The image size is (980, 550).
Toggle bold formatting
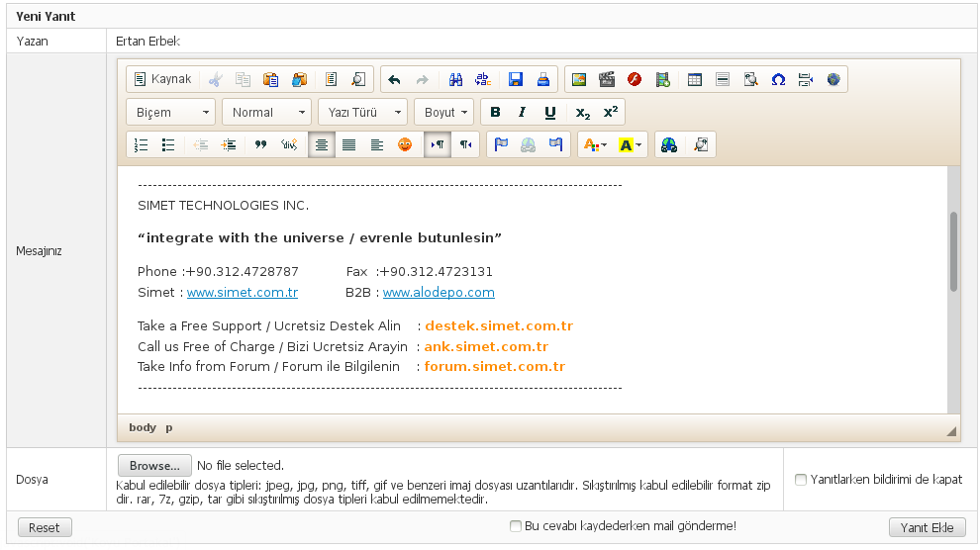(495, 112)
